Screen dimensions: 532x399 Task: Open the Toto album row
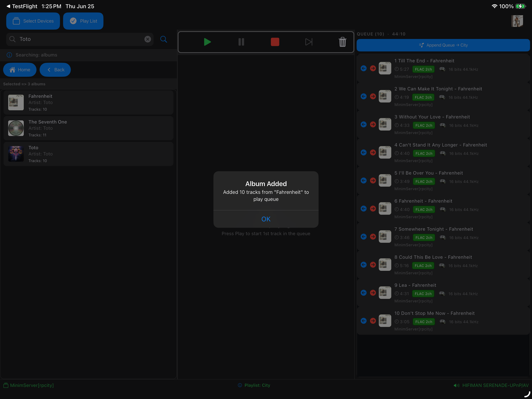point(89,154)
